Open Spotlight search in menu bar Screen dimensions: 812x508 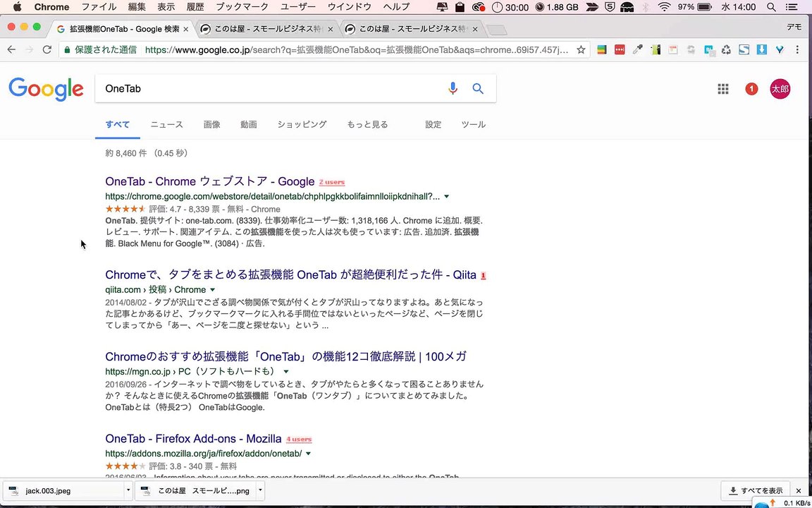click(771, 7)
